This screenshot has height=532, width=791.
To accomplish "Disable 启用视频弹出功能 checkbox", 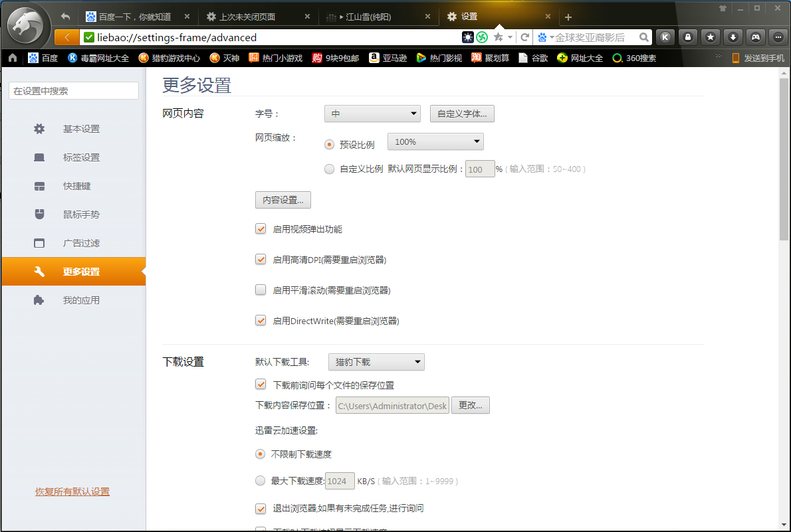I will 261,228.
